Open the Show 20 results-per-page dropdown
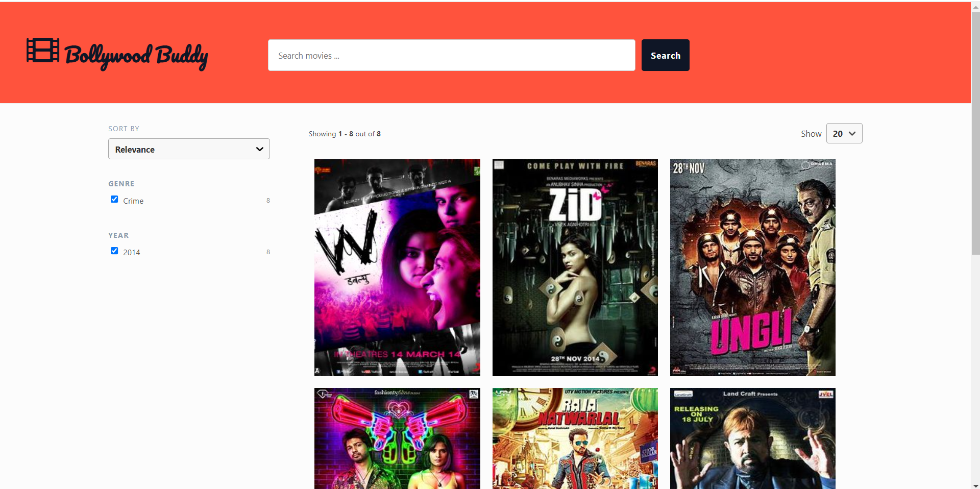This screenshot has height=489, width=980. click(844, 133)
